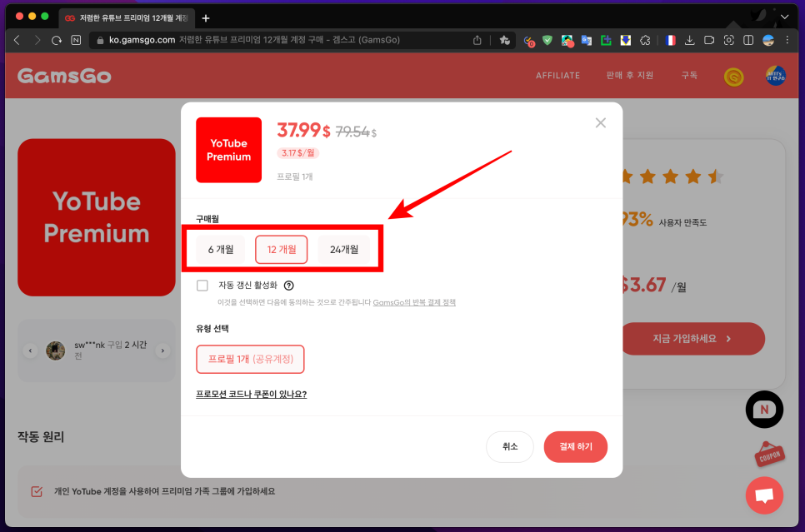Image resolution: width=805 pixels, height=532 pixels.
Task: Click the gold G coin icon
Action: coord(733,77)
